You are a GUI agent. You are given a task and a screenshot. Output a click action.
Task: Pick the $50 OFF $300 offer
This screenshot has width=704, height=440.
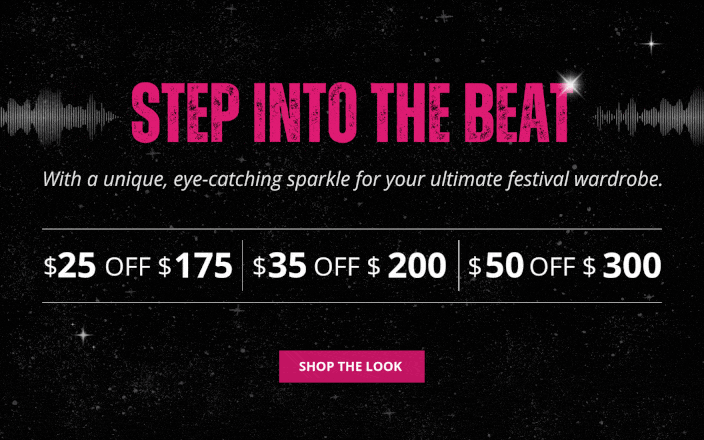point(564,266)
